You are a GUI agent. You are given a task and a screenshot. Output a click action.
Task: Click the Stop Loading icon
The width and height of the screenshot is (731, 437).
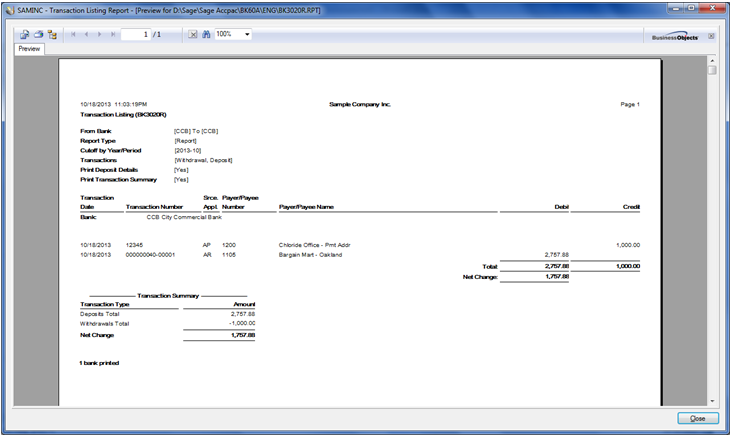pyautogui.click(x=192, y=34)
